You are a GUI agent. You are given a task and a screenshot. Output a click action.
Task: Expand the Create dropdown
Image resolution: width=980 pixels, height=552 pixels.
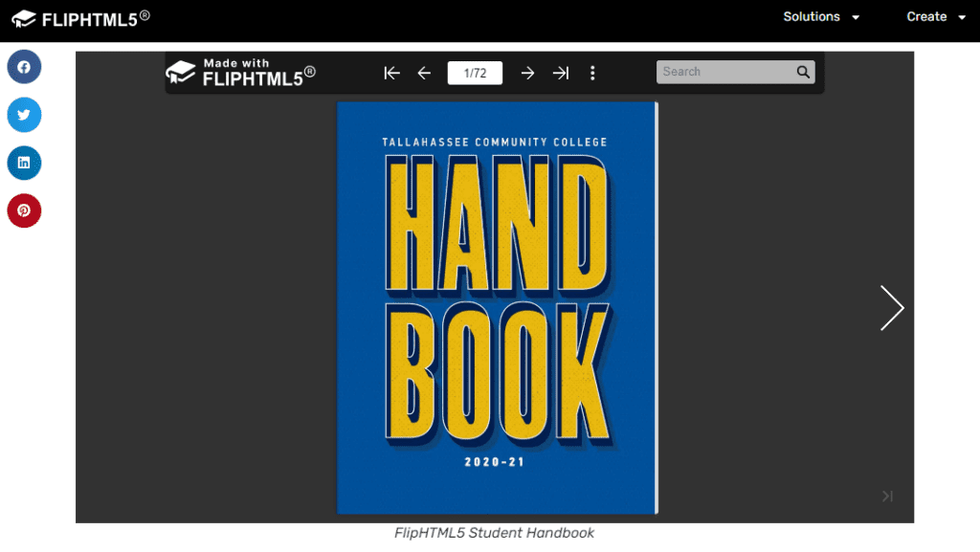[x=934, y=16]
